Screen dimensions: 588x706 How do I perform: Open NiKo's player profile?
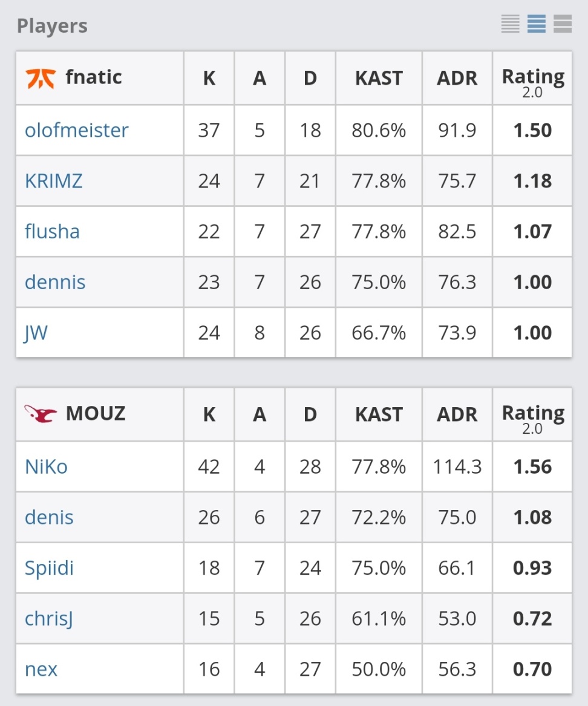pos(46,466)
